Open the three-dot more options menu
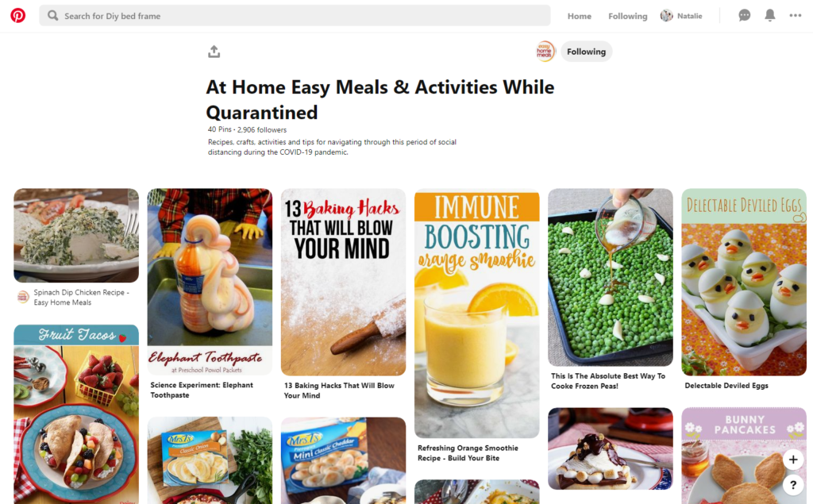This screenshot has width=813, height=504. click(796, 16)
